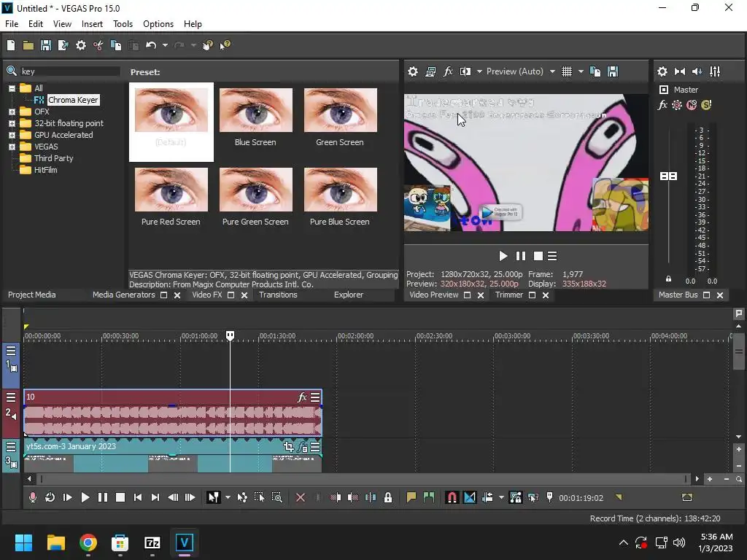This screenshot has height=560, width=747.
Task: Insert a marker with yellow flag icon
Action: [411, 497]
